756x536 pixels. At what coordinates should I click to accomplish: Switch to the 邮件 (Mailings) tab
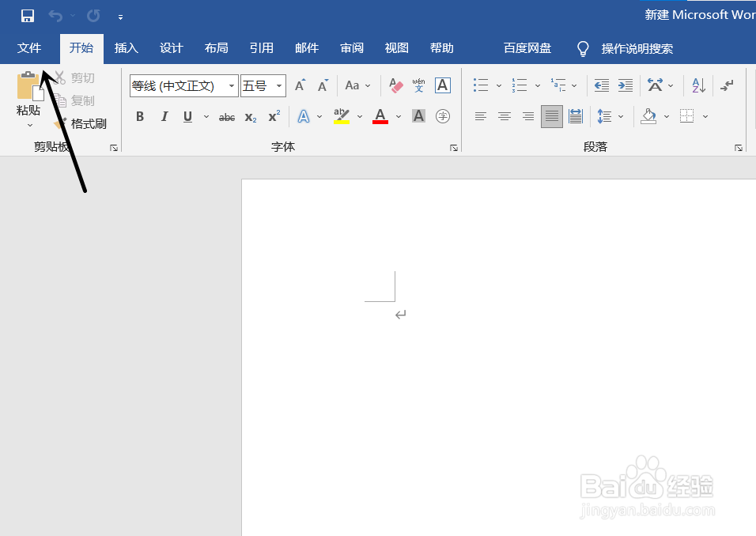pyautogui.click(x=307, y=48)
